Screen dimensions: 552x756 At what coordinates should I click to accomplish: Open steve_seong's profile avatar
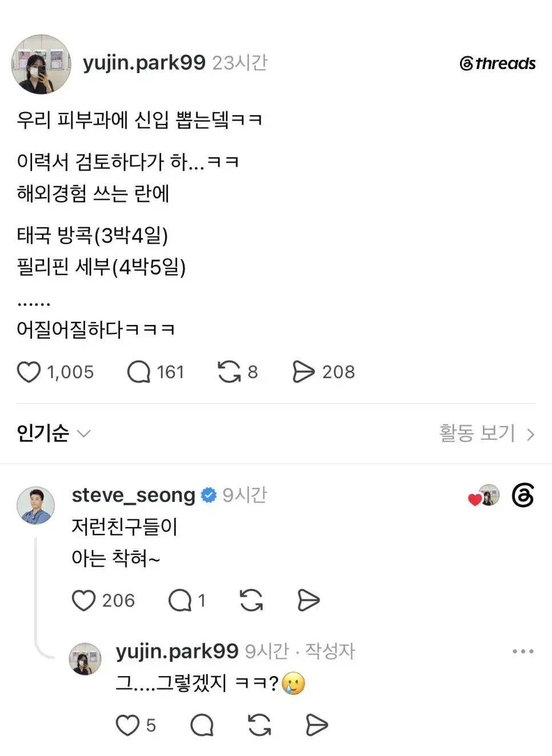tap(35, 505)
